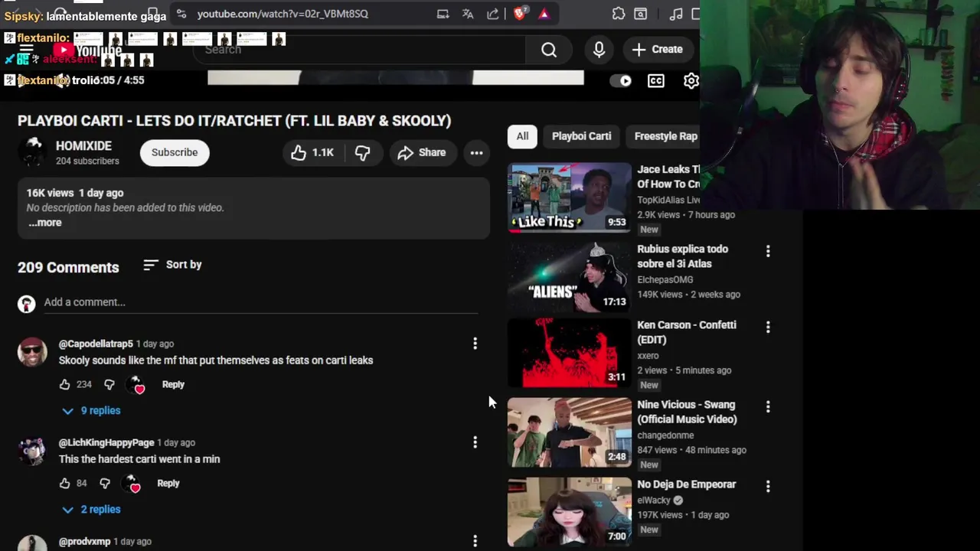Share the video
This screenshot has height=551, width=980.
point(422,152)
